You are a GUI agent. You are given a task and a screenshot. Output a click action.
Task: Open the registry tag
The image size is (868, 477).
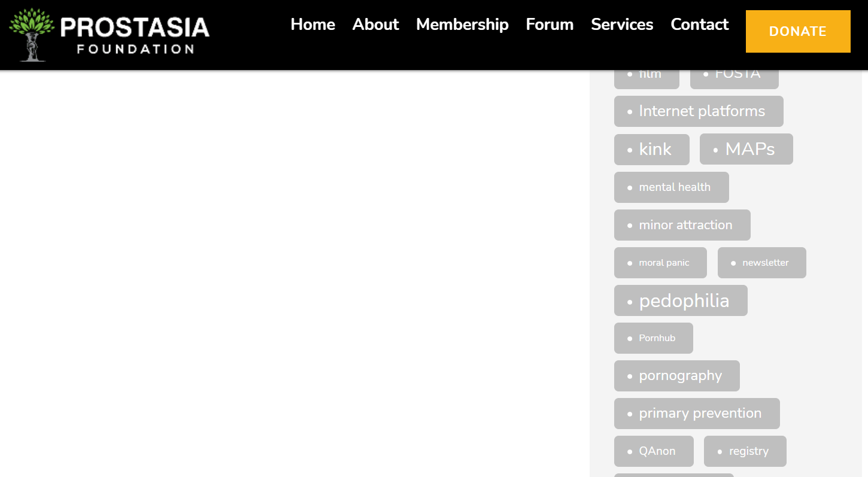pos(745,451)
